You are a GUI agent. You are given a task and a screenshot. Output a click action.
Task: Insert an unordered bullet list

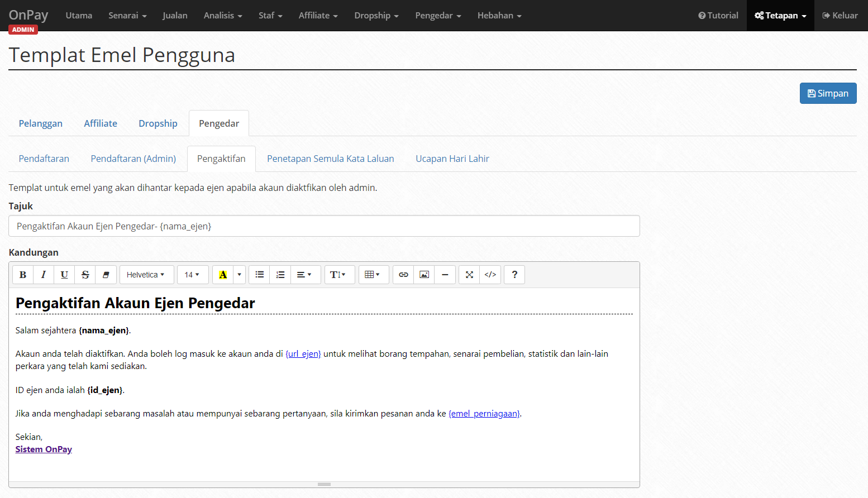[x=260, y=275]
